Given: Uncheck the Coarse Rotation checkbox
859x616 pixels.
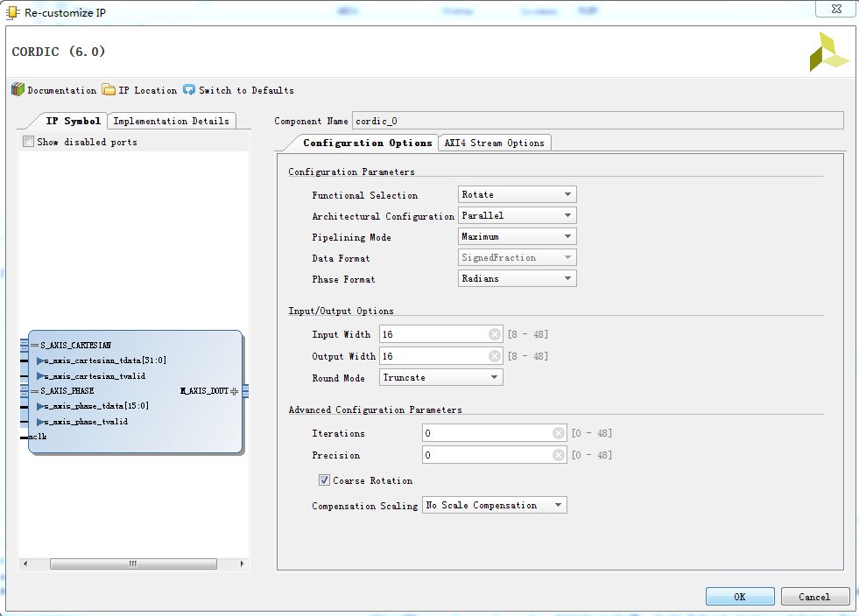Looking at the screenshot, I should pos(324,480).
